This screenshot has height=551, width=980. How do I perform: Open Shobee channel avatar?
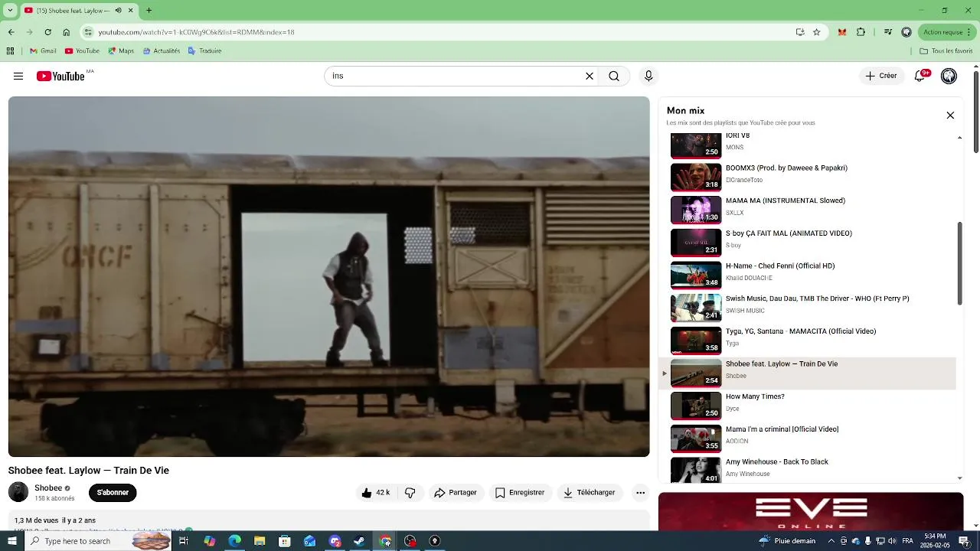point(18,492)
